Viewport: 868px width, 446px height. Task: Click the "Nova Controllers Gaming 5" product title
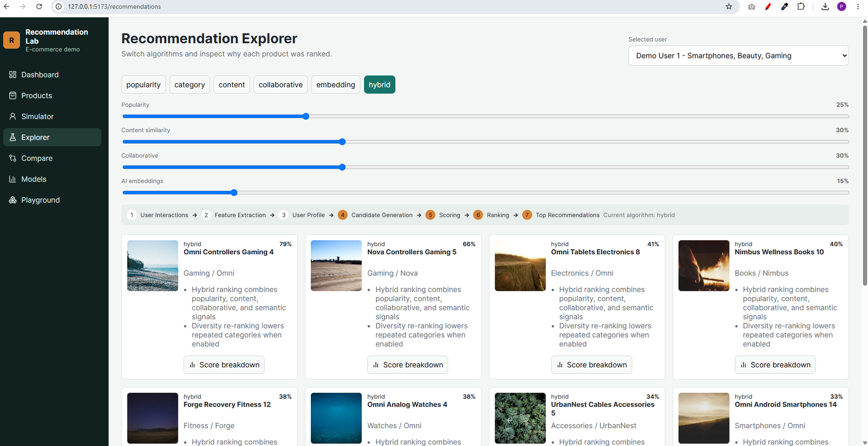point(412,252)
